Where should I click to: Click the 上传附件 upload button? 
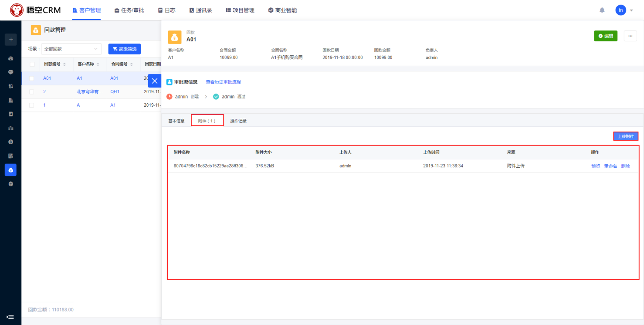pyautogui.click(x=626, y=136)
